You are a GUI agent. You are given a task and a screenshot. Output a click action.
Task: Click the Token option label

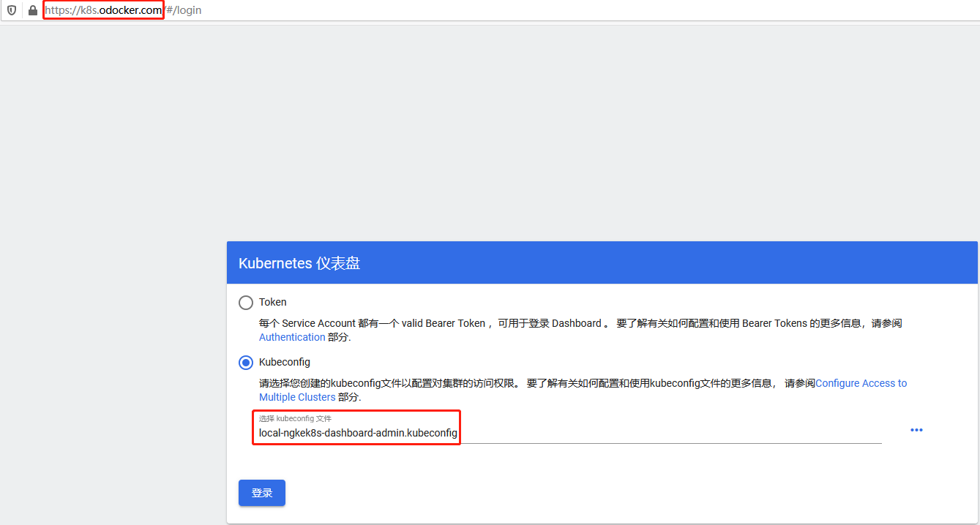[272, 302]
